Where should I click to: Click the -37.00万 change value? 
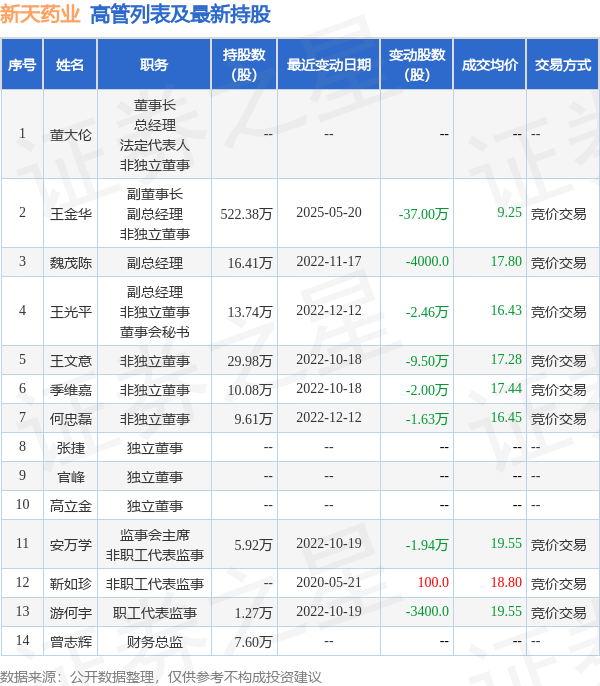[x=424, y=214]
